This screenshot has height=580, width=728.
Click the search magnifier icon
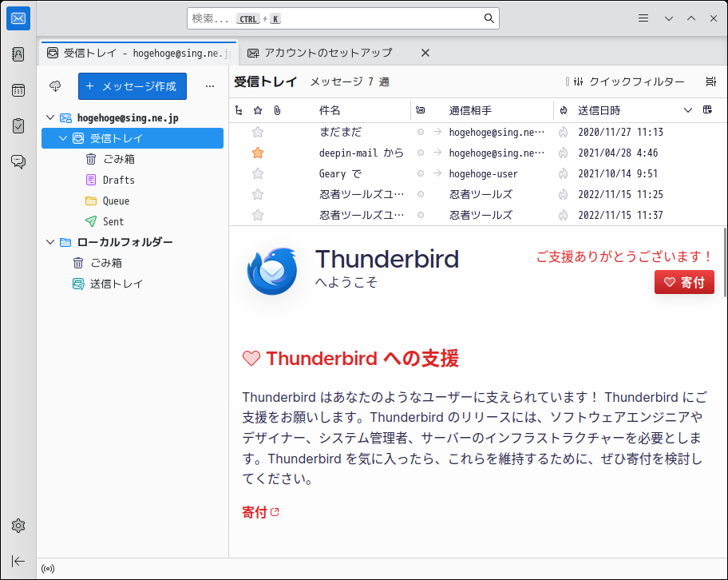coord(489,18)
